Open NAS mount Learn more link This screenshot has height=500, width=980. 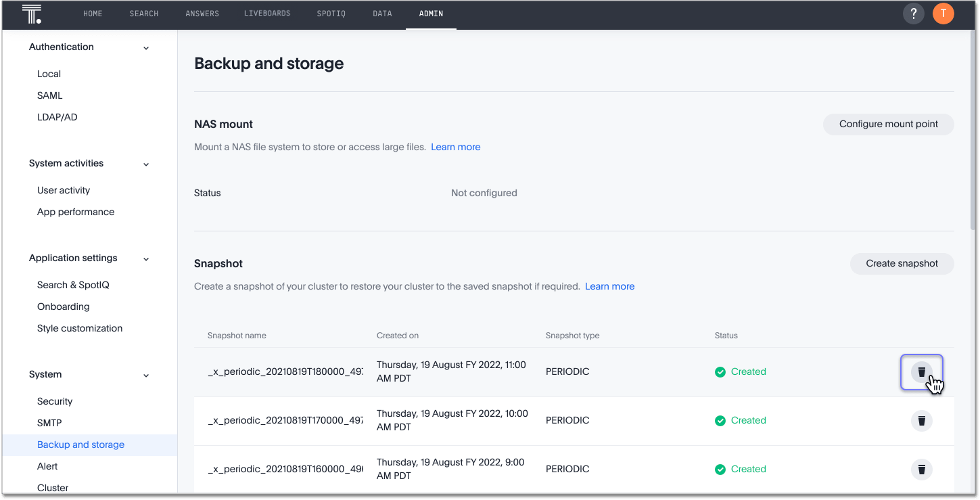pyautogui.click(x=455, y=147)
